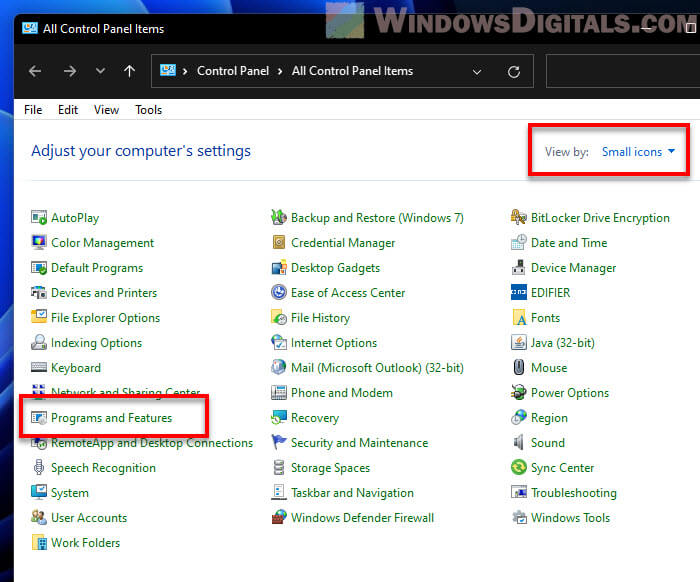This screenshot has width=700, height=582.
Task: Click the All Control Panel Items breadcrumb
Action: point(352,71)
